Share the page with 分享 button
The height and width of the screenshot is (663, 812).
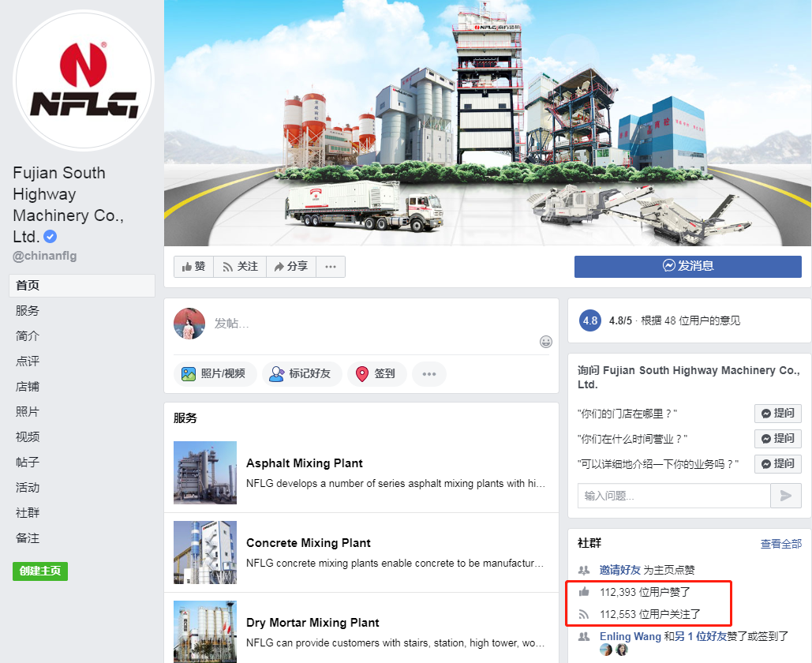(x=291, y=267)
